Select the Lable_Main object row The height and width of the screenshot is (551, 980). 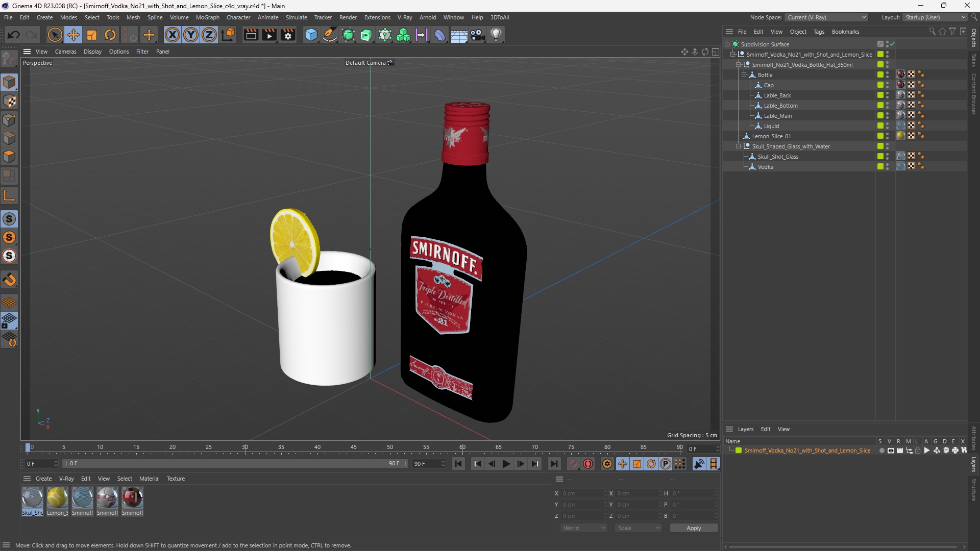(x=778, y=116)
